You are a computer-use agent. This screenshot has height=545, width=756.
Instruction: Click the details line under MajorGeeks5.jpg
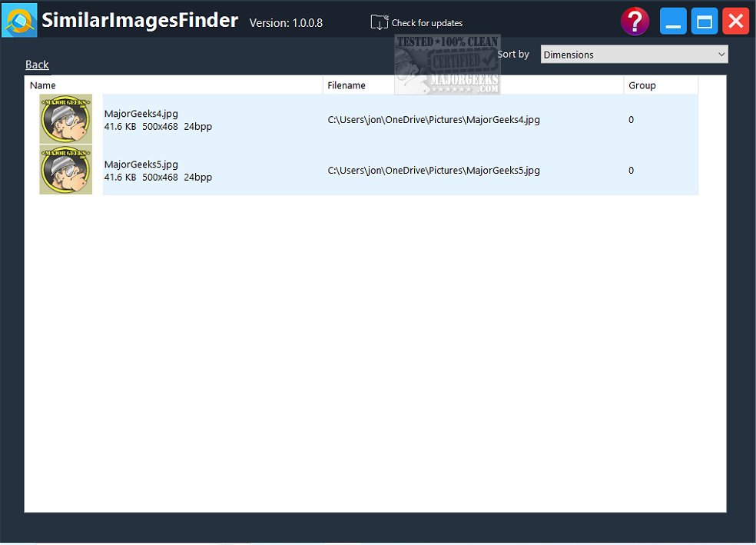point(157,177)
